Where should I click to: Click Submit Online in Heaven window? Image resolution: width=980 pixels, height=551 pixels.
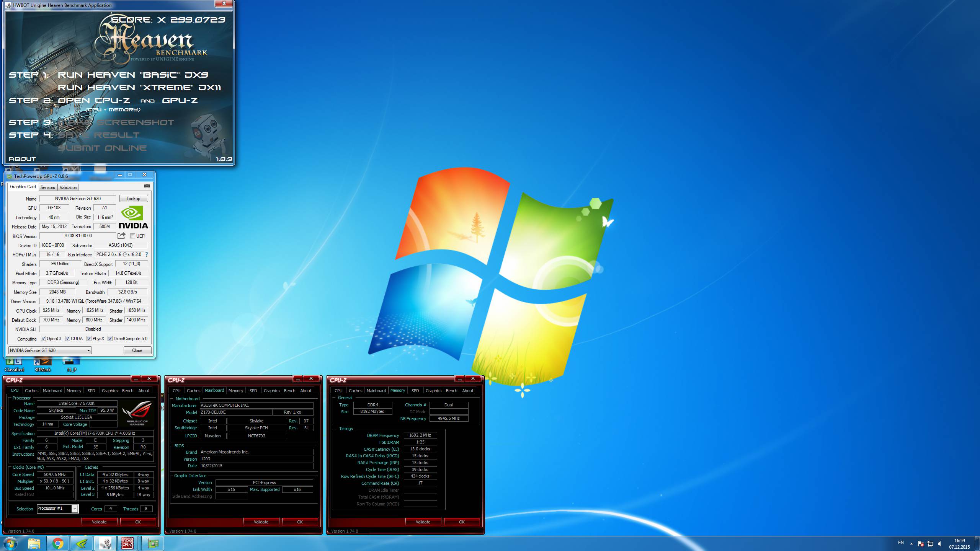coord(102,148)
